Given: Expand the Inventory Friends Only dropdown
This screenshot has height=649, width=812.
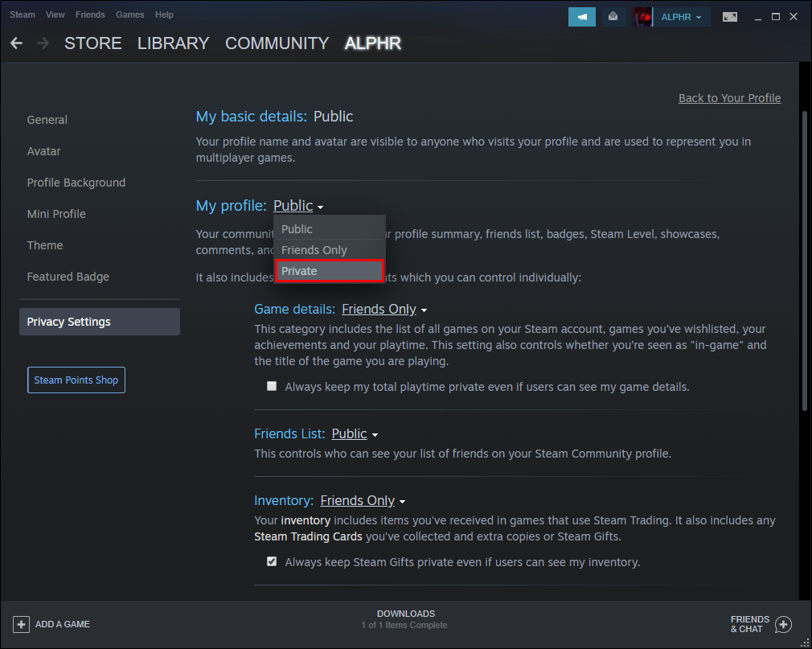Looking at the screenshot, I should click(363, 501).
